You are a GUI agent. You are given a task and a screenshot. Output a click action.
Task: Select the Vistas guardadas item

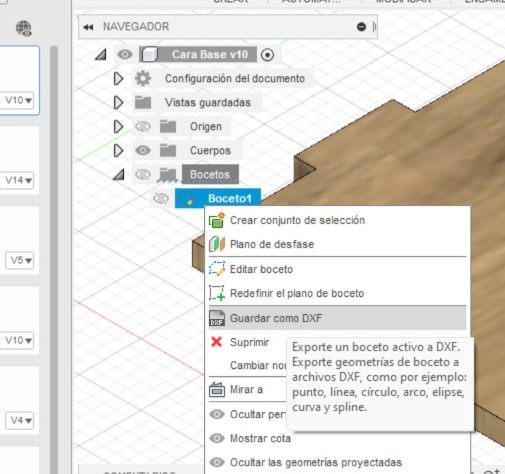[208, 103]
